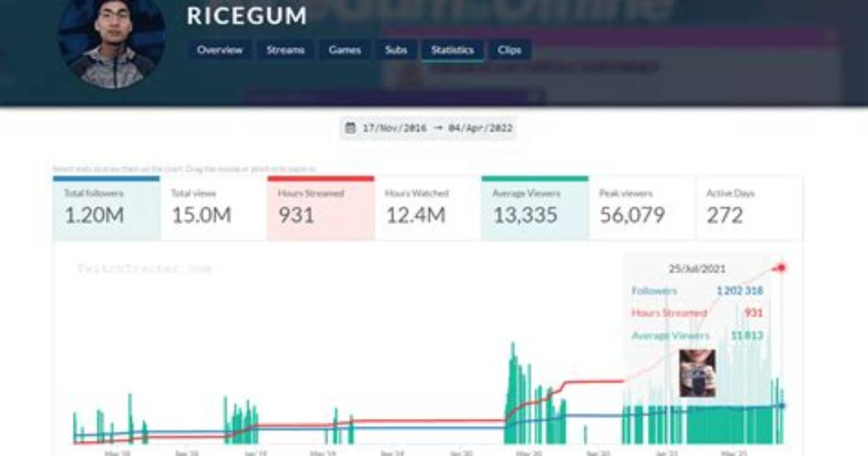Viewport: 868px width, 456px height.
Task: Click the blue followers endpoint marker
Action: (x=782, y=406)
